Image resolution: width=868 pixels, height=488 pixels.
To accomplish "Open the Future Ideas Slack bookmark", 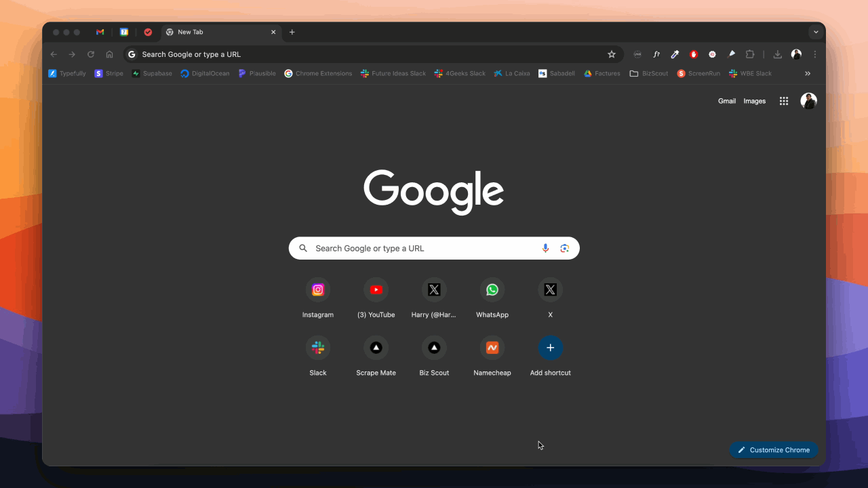I will click(393, 73).
